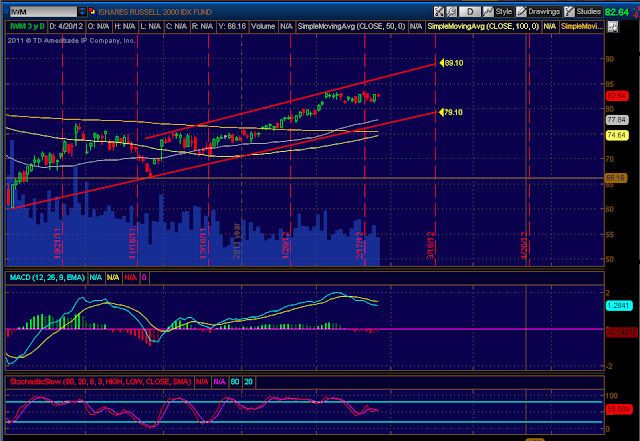Image resolution: width=640 pixels, height=441 pixels.
Task: Click the Volume study label
Action: 263,27
